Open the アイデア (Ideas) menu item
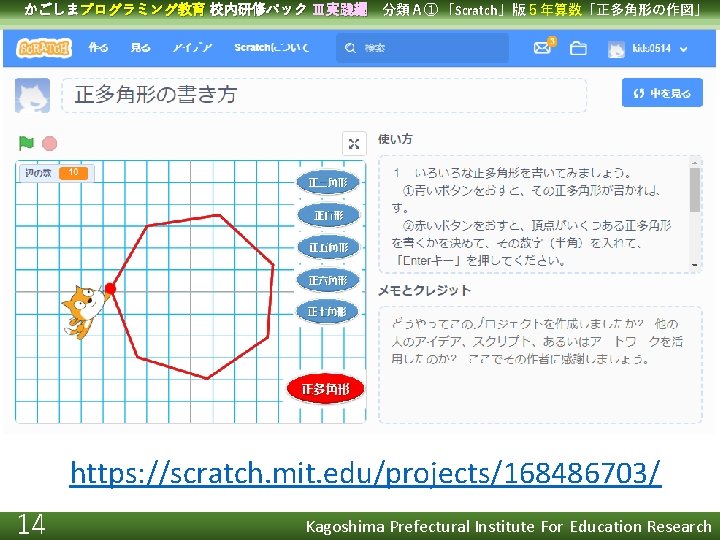 pyautogui.click(x=193, y=48)
